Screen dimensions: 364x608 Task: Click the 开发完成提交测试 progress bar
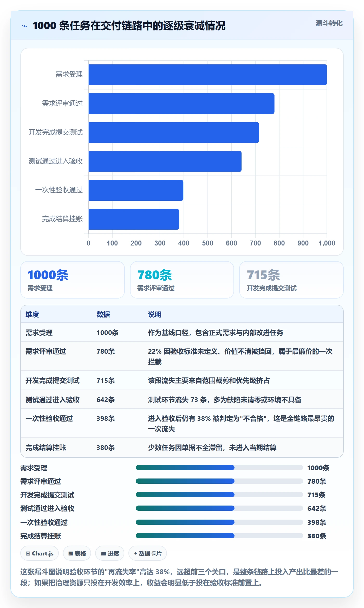[219, 495]
